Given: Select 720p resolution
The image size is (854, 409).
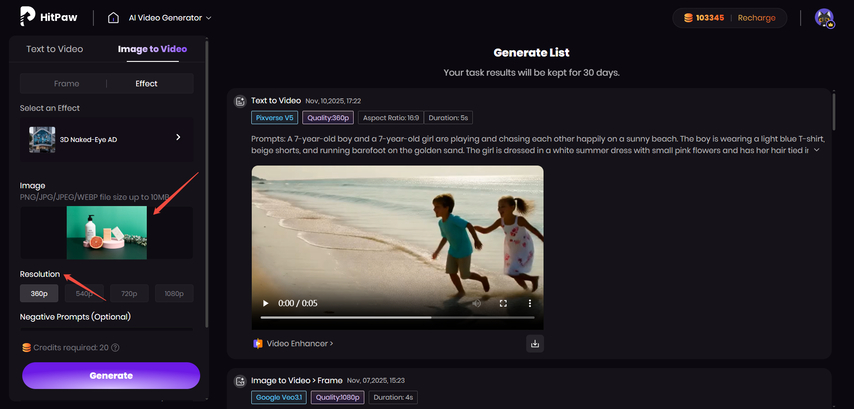Looking at the screenshot, I should click(x=129, y=294).
